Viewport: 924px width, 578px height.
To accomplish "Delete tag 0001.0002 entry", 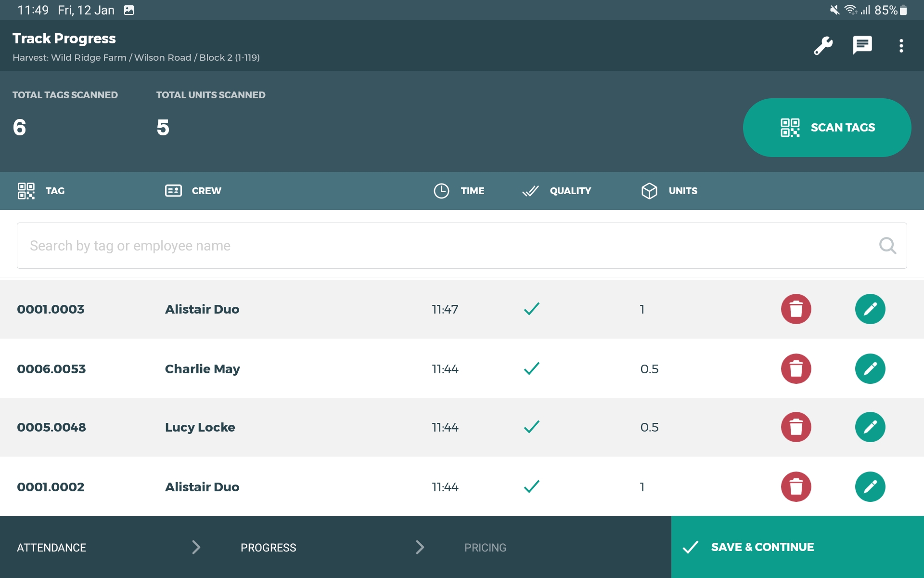I will pos(796,487).
